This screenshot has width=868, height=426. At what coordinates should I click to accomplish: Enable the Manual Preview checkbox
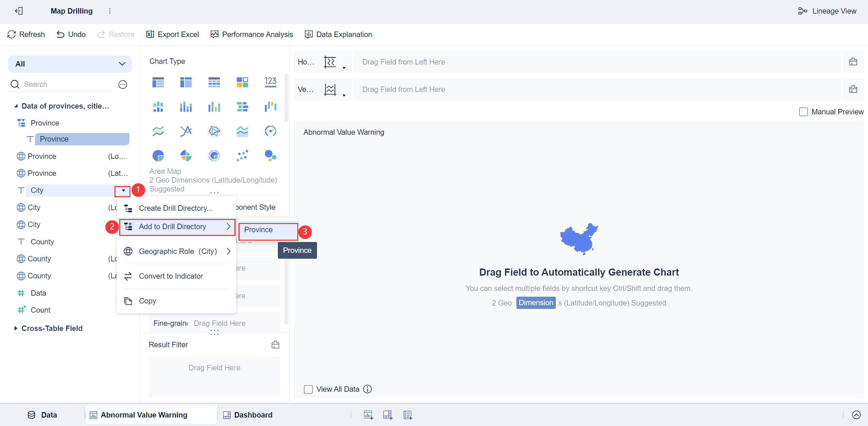click(x=803, y=112)
